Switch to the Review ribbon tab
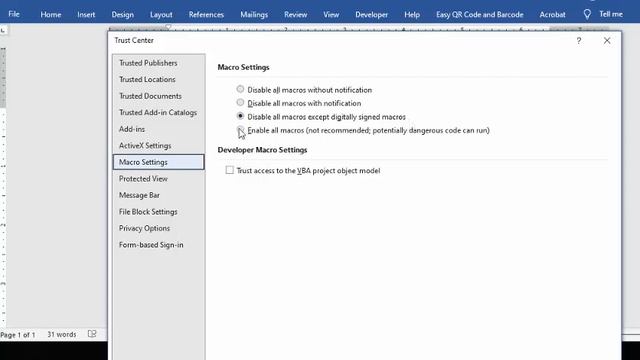 (x=296, y=15)
